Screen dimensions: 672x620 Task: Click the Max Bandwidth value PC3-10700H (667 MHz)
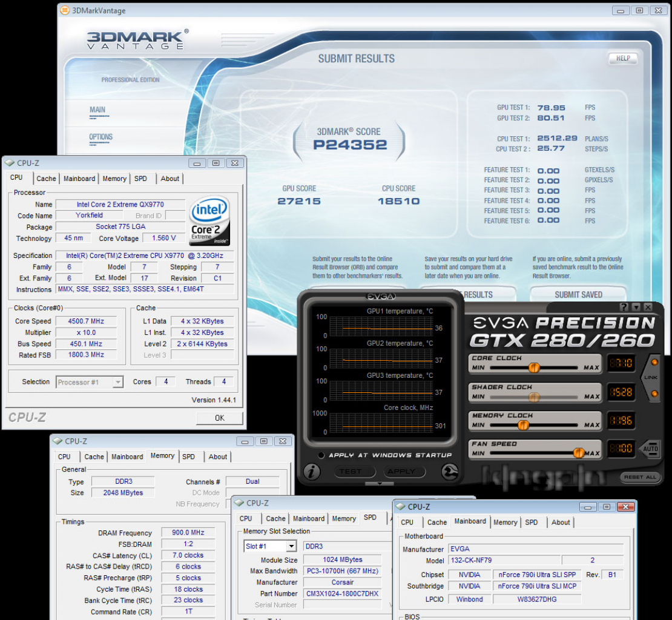tap(342, 571)
